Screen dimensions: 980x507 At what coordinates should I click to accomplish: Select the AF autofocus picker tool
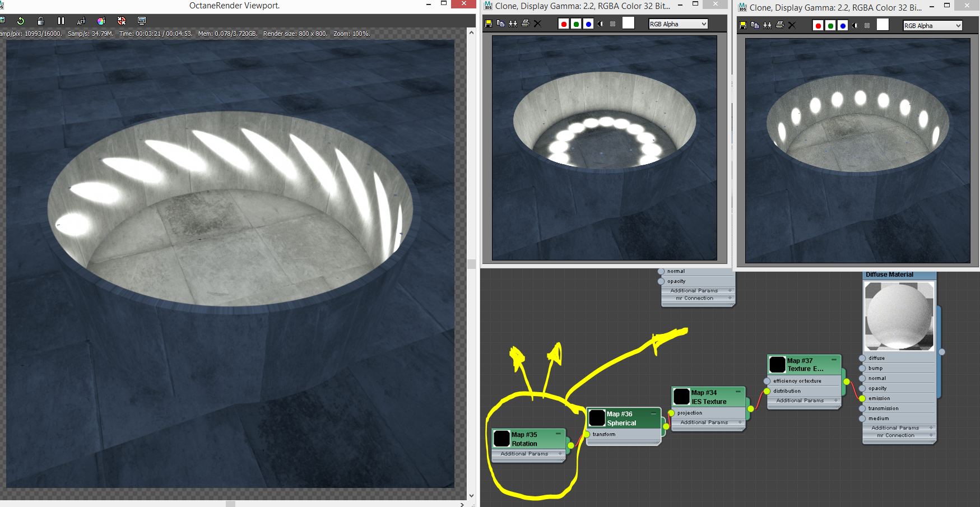click(x=81, y=21)
